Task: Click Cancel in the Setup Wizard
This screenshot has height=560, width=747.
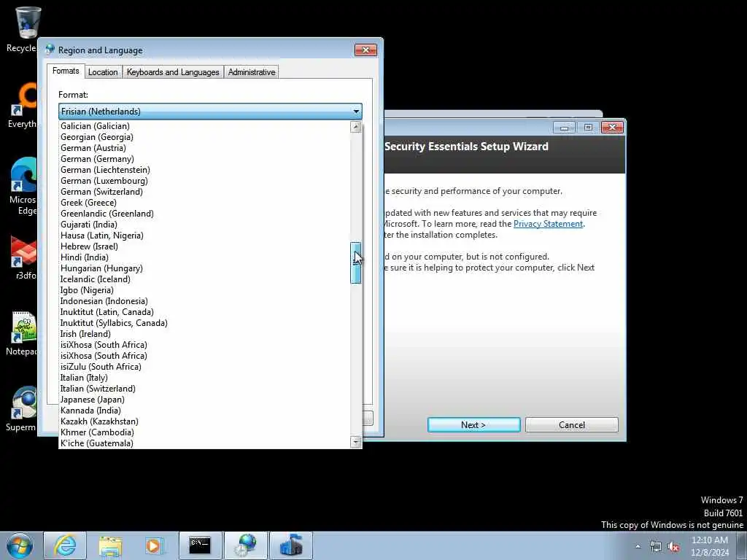Action: 572,425
